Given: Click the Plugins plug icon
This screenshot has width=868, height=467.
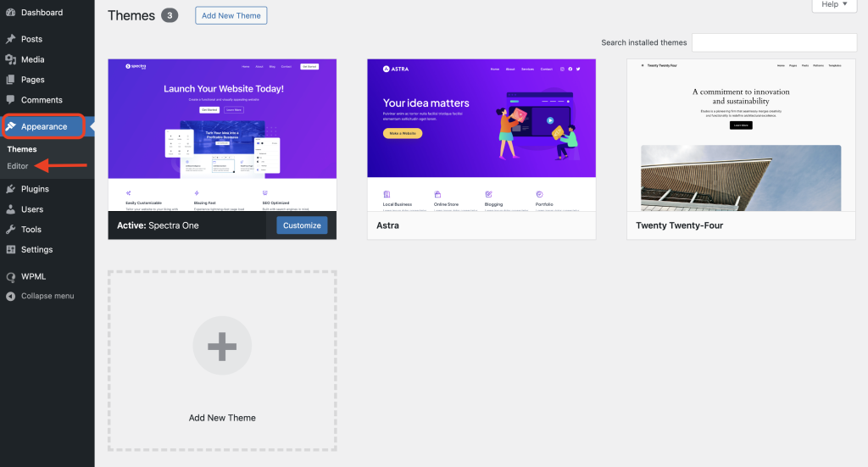Looking at the screenshot, I should click(x=11, y=189).
